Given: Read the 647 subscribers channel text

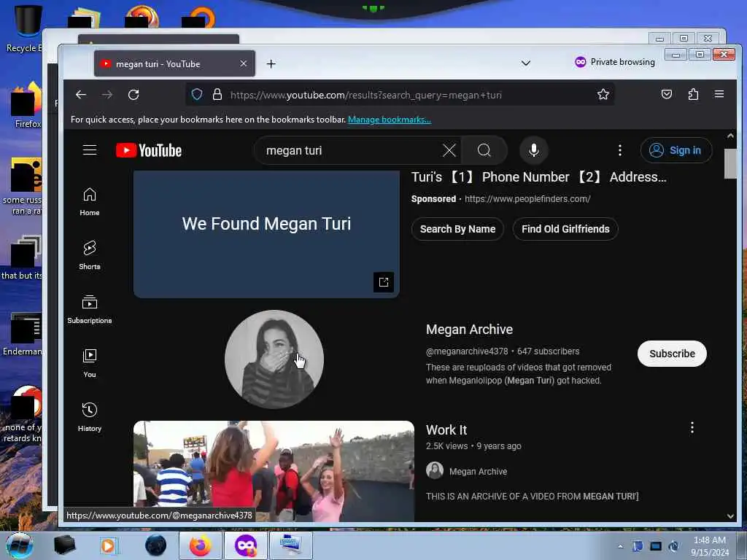Looking at the screenshot, I should pyautogui.click(x=549, y=351).
